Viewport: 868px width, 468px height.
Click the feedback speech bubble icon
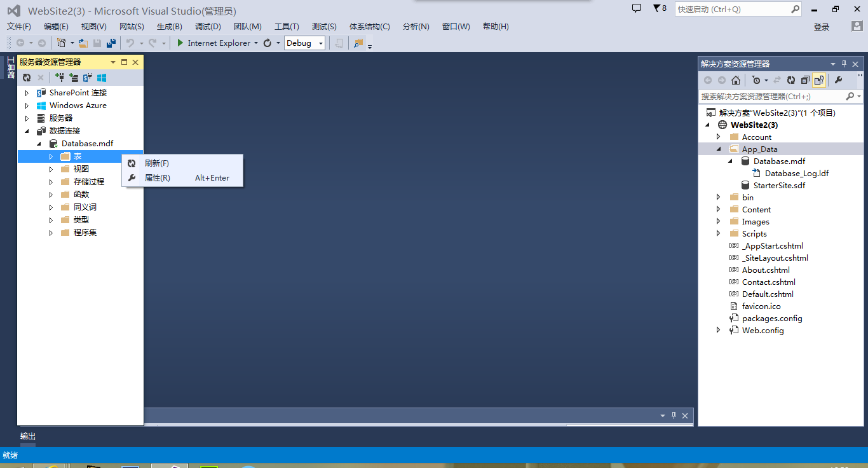[x=637, y=8]
